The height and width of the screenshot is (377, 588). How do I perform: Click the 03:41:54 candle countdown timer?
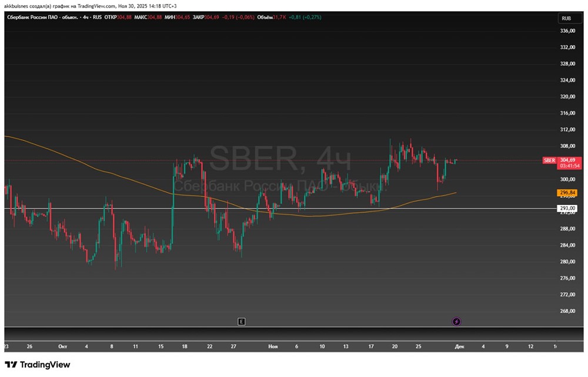pos(570,166)
